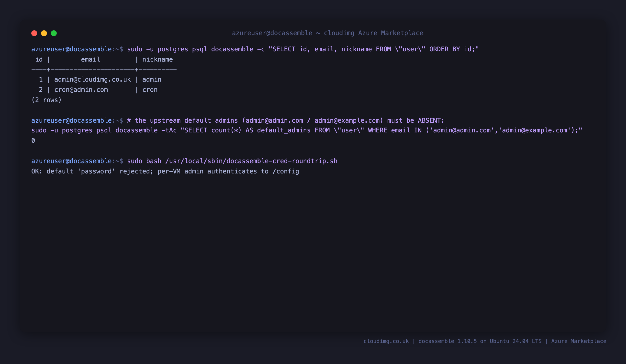This screenshot has height=364, width=626.
Task: Click the 'SELECT count(*) AS default_admins' command line
Action: click(x=307, y=130)
